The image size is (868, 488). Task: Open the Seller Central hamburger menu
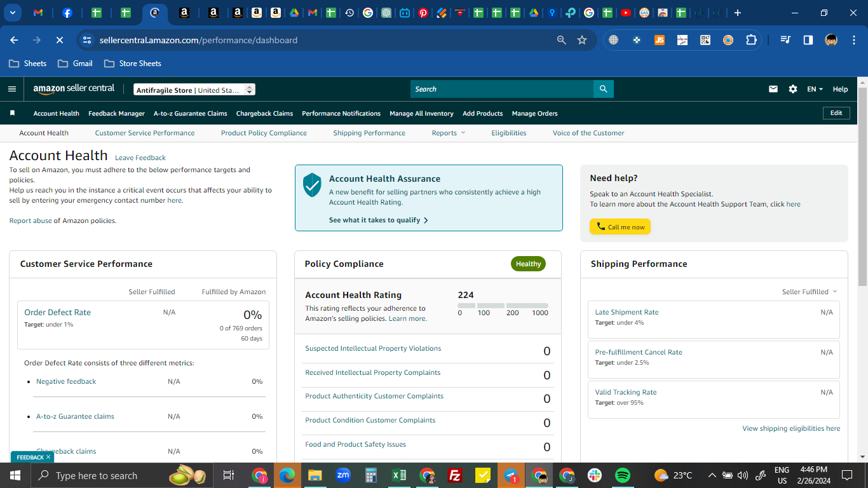(x=11, y=89)
